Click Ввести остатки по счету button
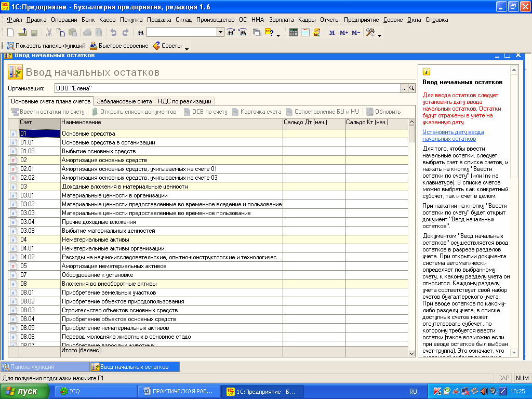Viewport: 532px width, 399px height. (x=47, y=112)
